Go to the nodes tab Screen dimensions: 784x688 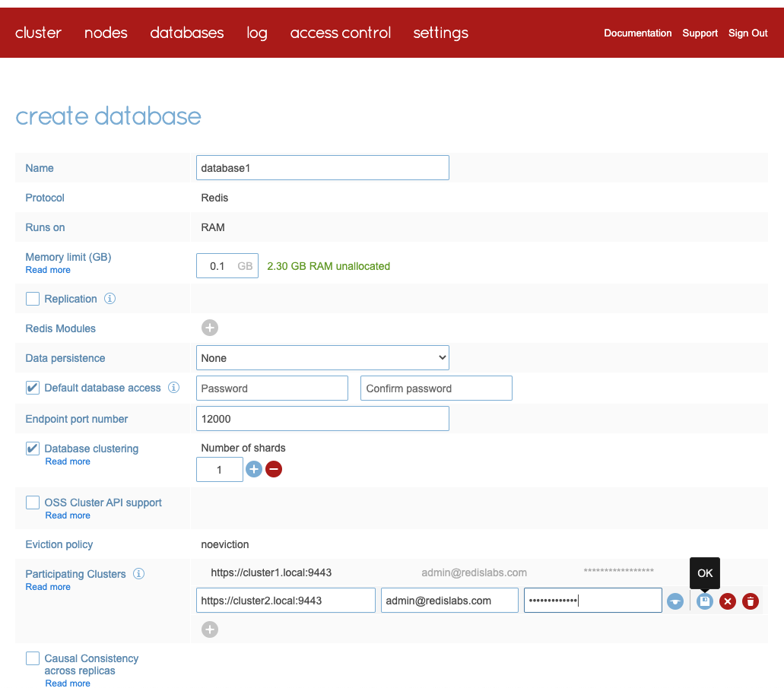tap(106, 33)
